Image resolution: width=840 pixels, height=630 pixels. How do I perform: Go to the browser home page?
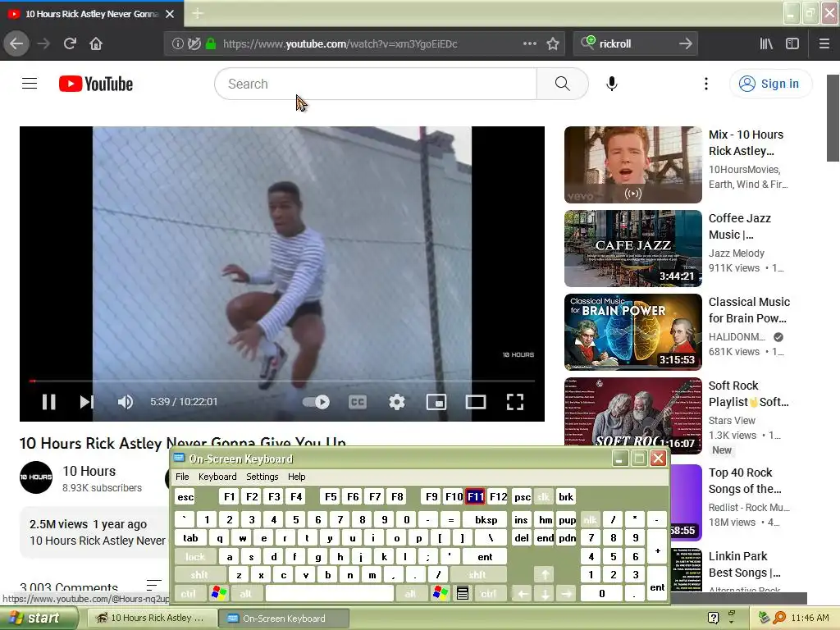96,44
